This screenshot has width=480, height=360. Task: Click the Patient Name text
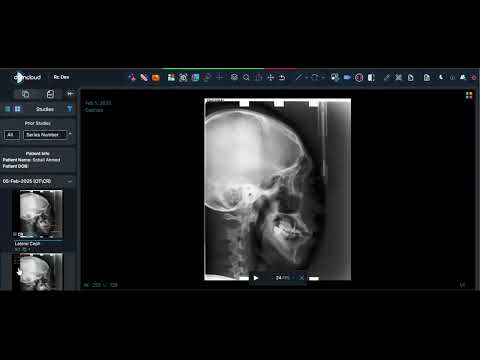point(31,160)
